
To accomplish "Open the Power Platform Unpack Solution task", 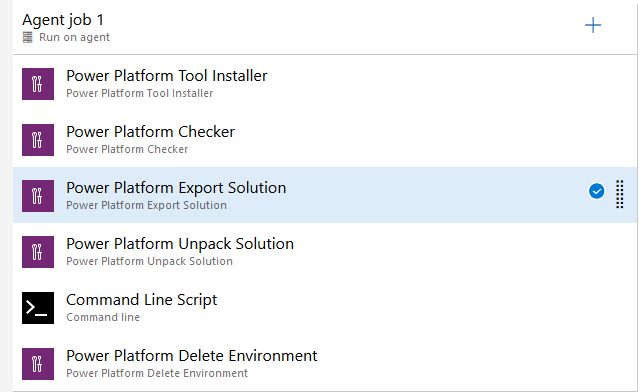I will (325, 252).
